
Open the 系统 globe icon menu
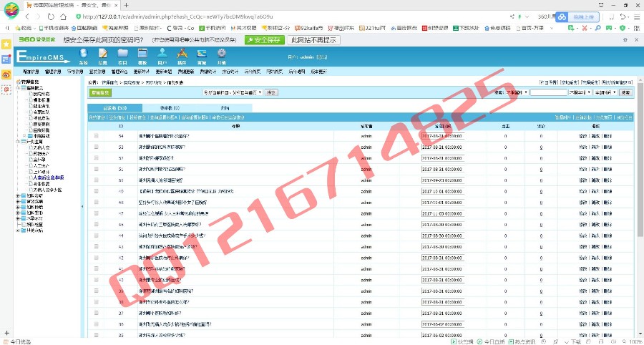coord(84,57)
